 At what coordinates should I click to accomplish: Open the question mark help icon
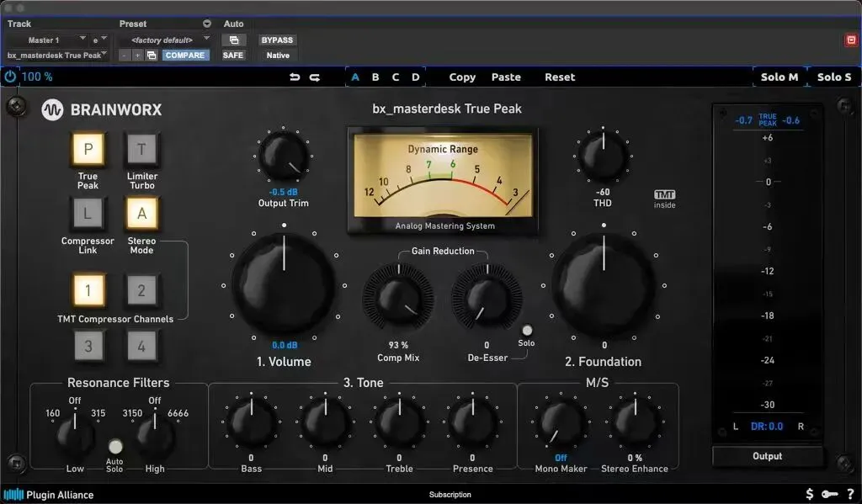pos(850,494)
